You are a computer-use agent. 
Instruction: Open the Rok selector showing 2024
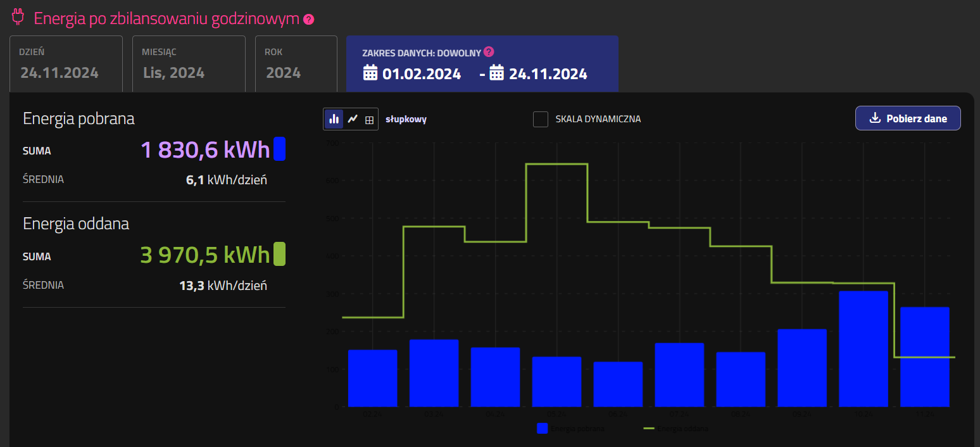click(296, 63)
